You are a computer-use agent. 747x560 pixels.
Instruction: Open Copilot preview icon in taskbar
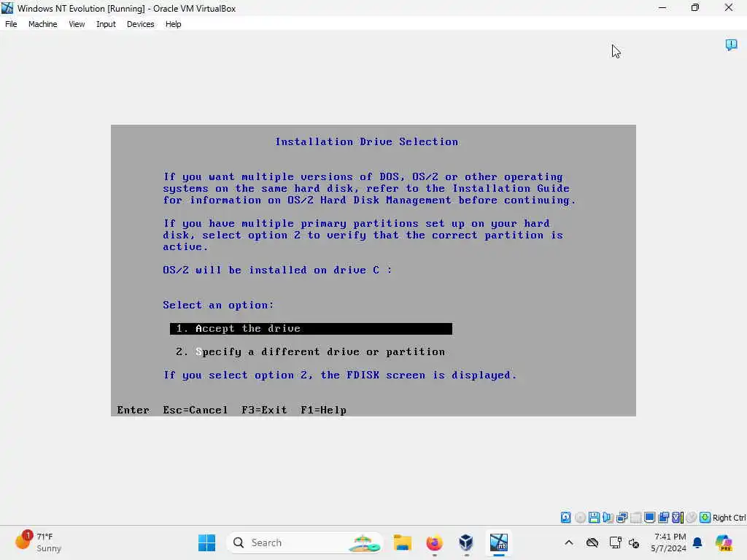click(x=723, y=542)
